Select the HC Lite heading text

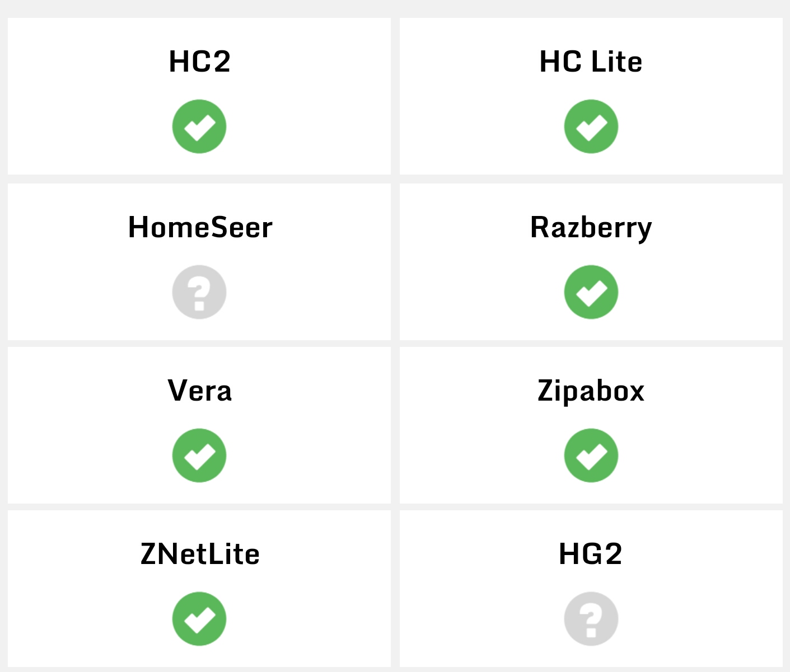pyautogui.click(x=591, y=62)
